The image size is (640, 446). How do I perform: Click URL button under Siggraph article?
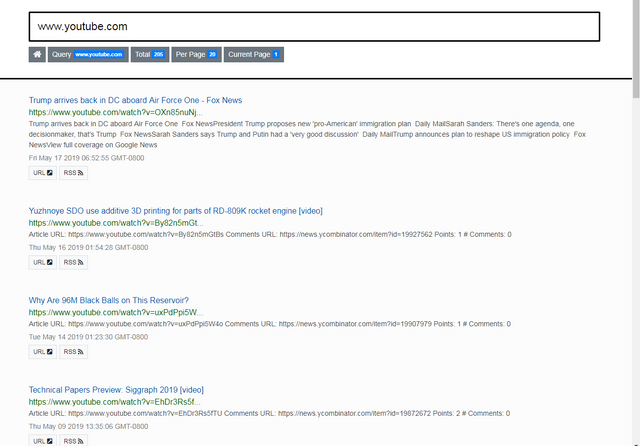click(43, 441)
